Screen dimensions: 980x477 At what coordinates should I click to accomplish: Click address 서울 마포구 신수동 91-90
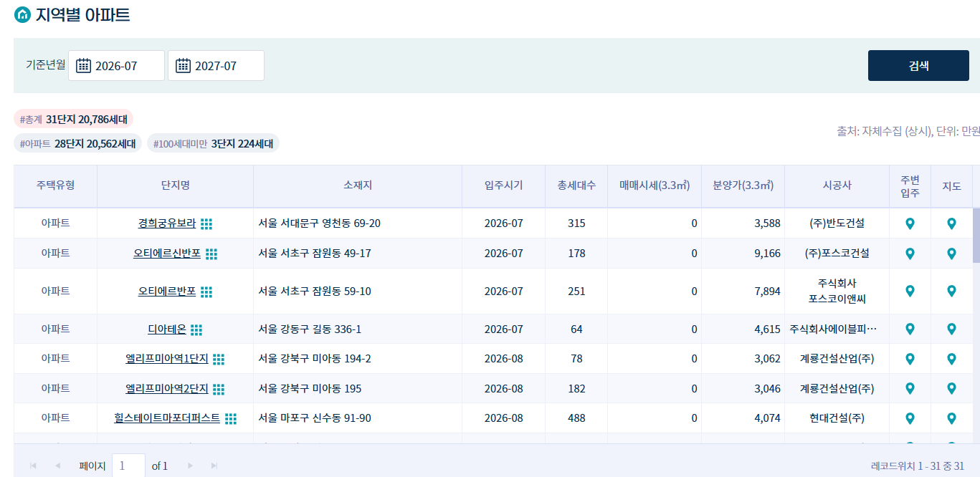coord(315,418)
